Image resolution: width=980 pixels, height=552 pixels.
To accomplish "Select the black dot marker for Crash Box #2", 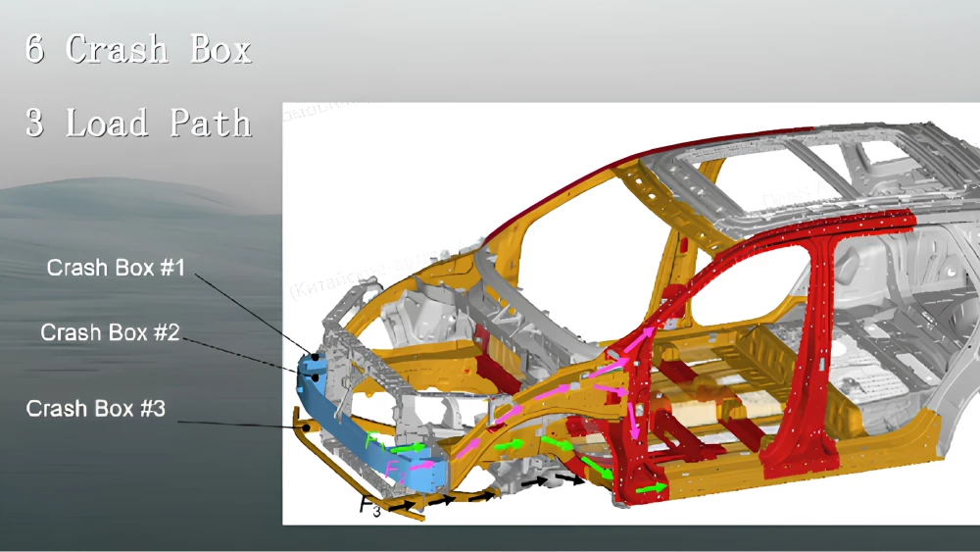I will pos(315,376).
